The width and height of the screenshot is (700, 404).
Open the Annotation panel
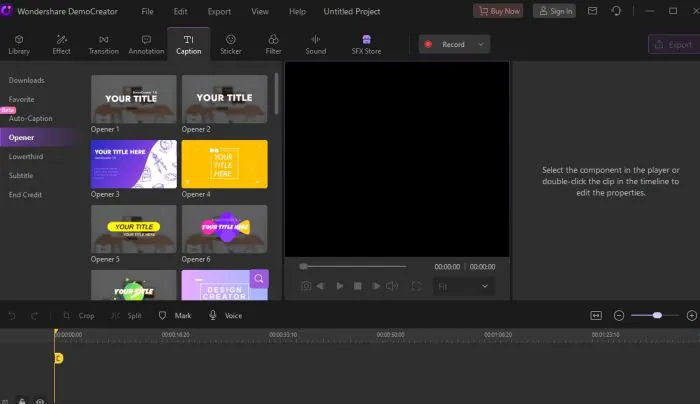pos(146,45)
